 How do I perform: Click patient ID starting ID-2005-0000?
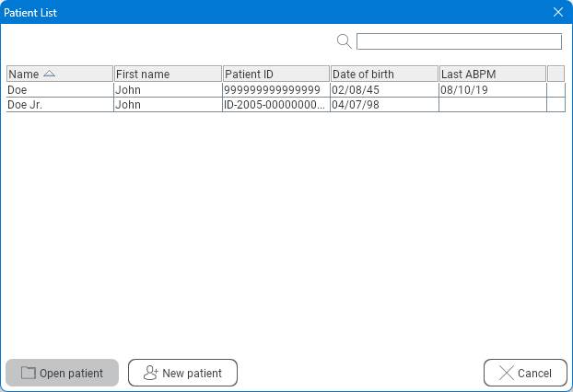(275, 105)
